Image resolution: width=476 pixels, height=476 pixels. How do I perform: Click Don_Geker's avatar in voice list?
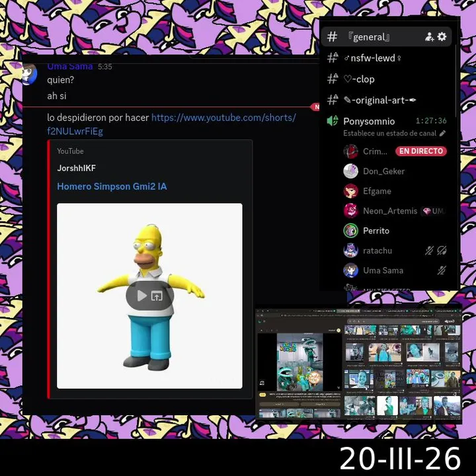click(350, 171)
